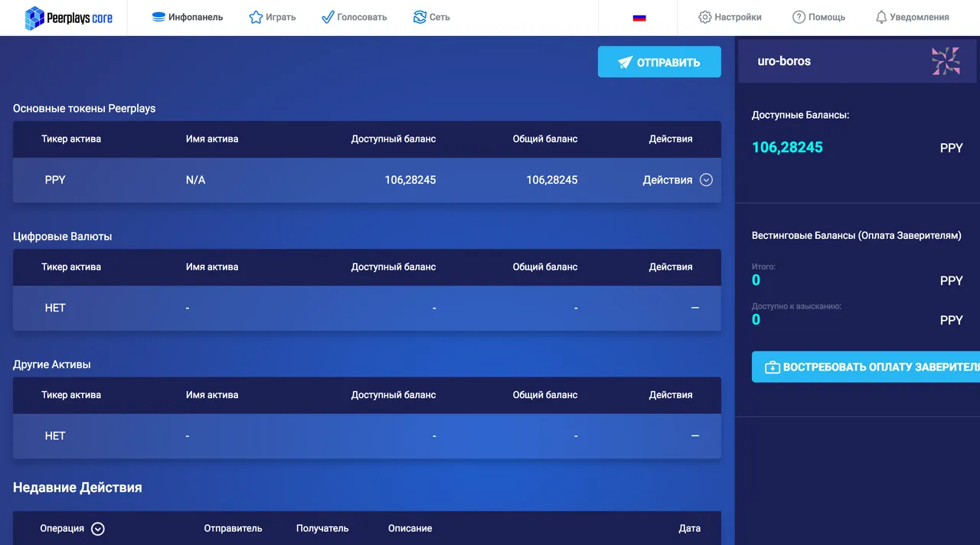
Task: Open the Сеть menu item
Action: click(x=431, y=17)
